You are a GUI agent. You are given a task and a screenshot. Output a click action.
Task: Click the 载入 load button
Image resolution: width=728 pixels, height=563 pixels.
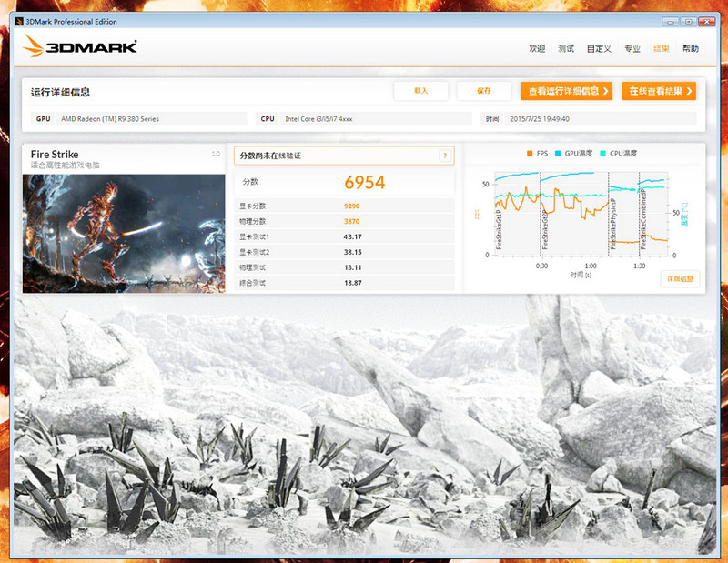[420, 91]
